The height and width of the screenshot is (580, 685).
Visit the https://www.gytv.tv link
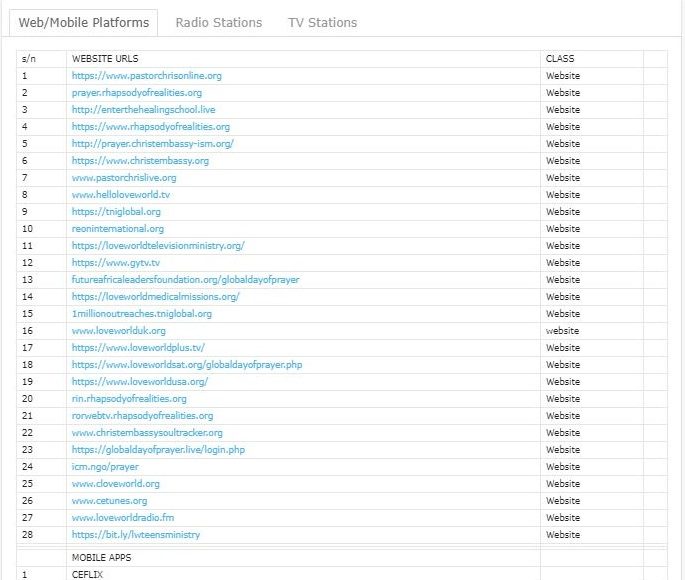coord(115,263)
